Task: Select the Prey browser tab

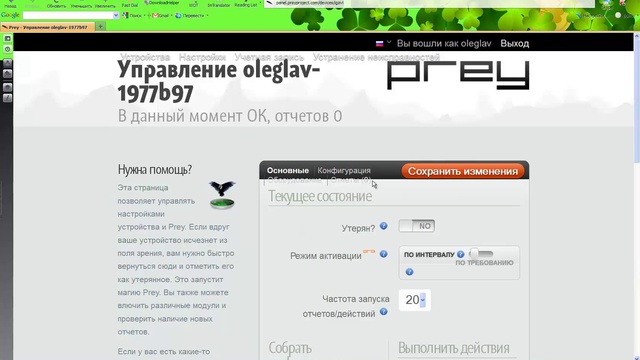Action: pyautogui.click(x=48, y=27)
